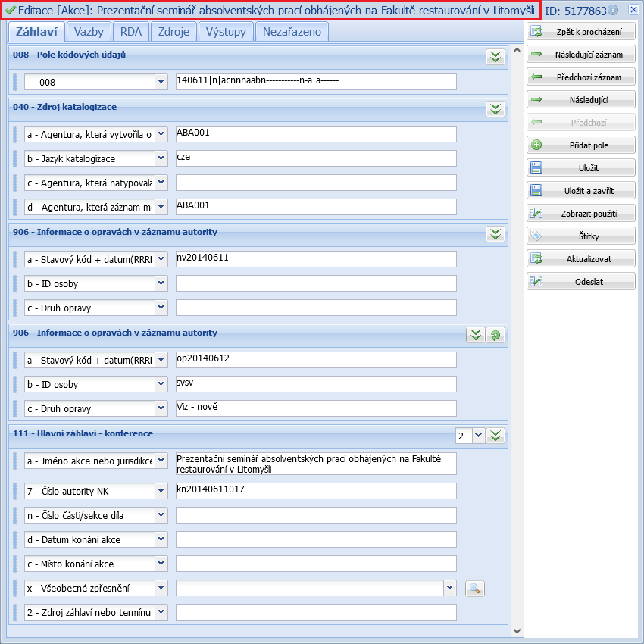Click the magnifier search icon beside Všeobecné zpřesnění
Screen dimensions: 644x644
[474, 589]
